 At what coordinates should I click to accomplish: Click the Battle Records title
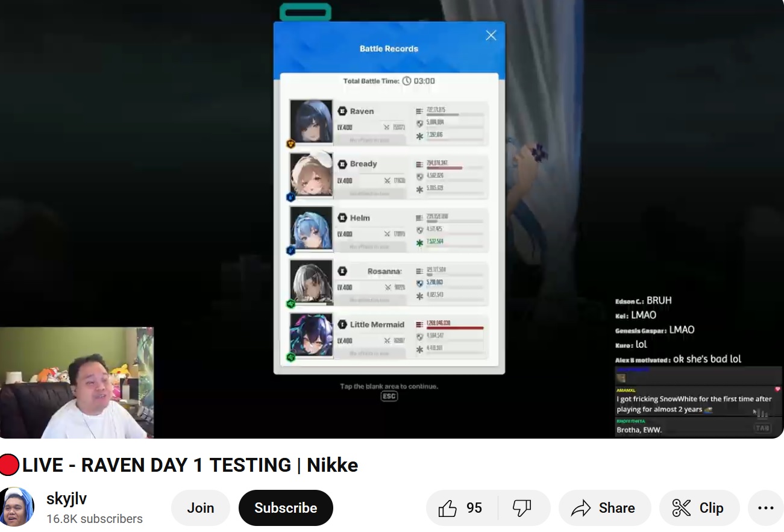pos(389,49)
